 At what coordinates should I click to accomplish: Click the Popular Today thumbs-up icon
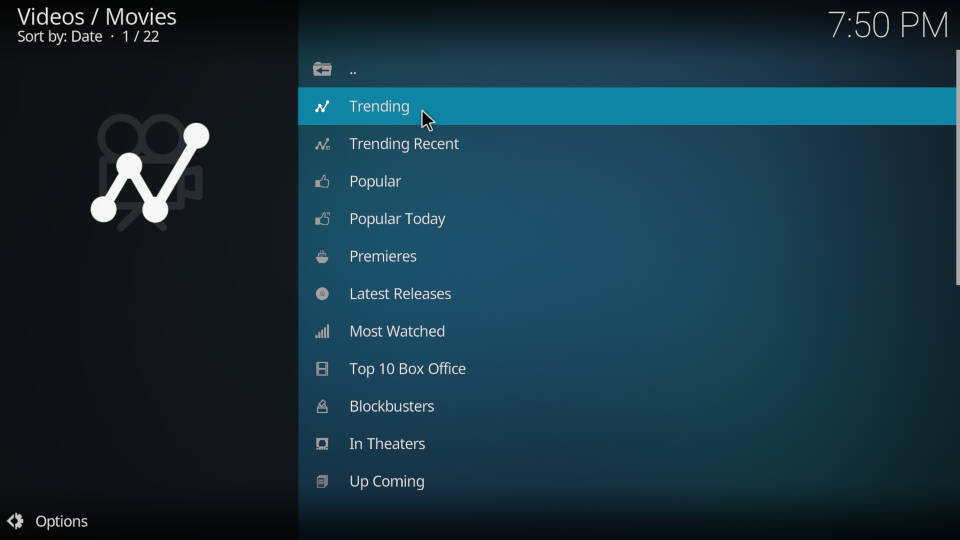click(322, 219)
